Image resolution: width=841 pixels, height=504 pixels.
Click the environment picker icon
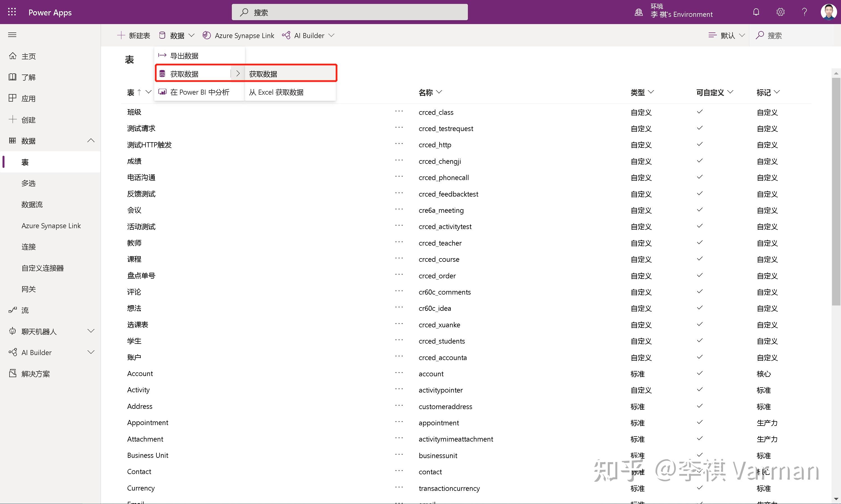tap(639, 12)
